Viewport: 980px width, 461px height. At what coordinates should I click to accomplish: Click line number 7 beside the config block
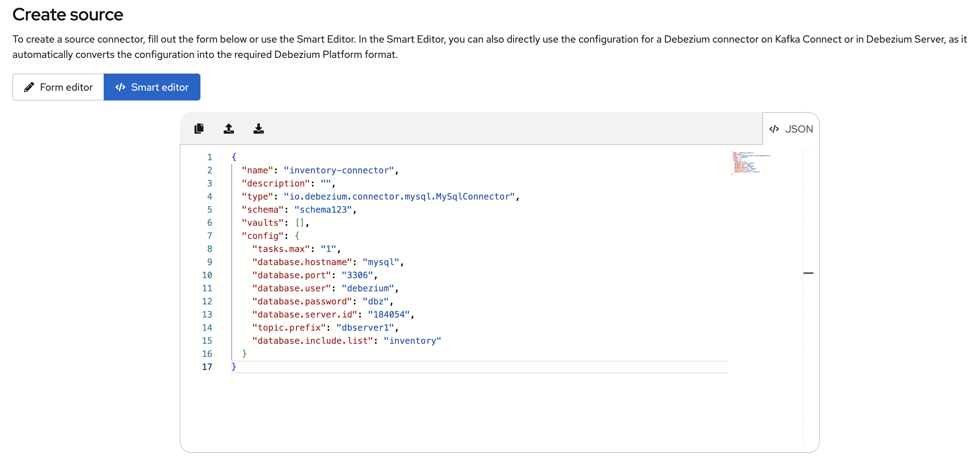[210, 236]
